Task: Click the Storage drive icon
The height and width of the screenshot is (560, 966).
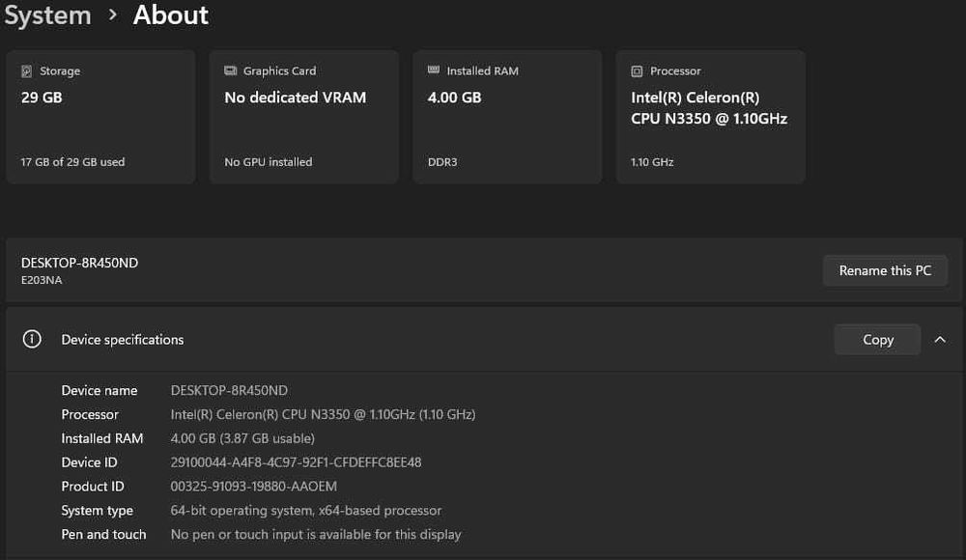Action: tap(26, 71)
